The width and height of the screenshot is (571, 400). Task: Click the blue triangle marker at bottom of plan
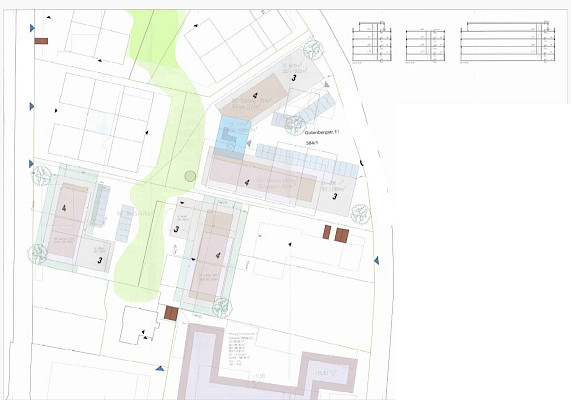[160, 369]
